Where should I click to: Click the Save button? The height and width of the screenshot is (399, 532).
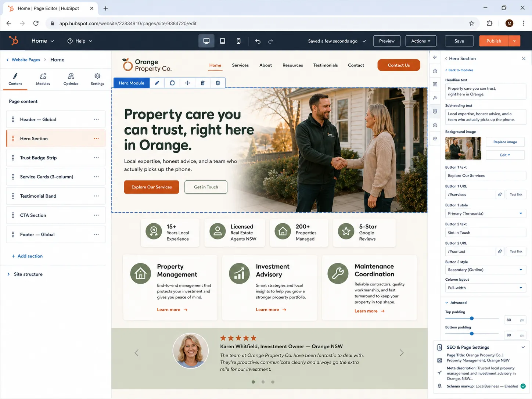459,41
